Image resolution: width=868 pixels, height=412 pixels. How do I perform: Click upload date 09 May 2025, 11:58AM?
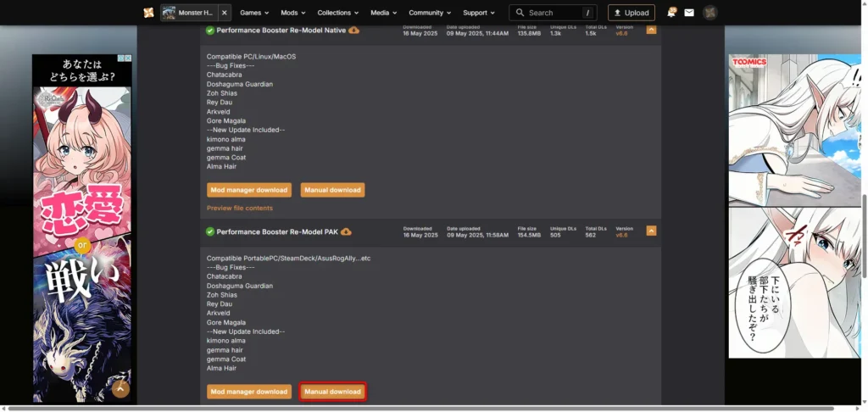click(478, 236)
